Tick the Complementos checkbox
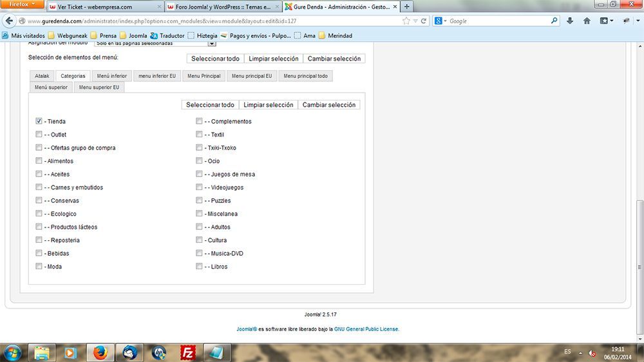This screenshot has width=644, height=362. click(x=199, y=121)
